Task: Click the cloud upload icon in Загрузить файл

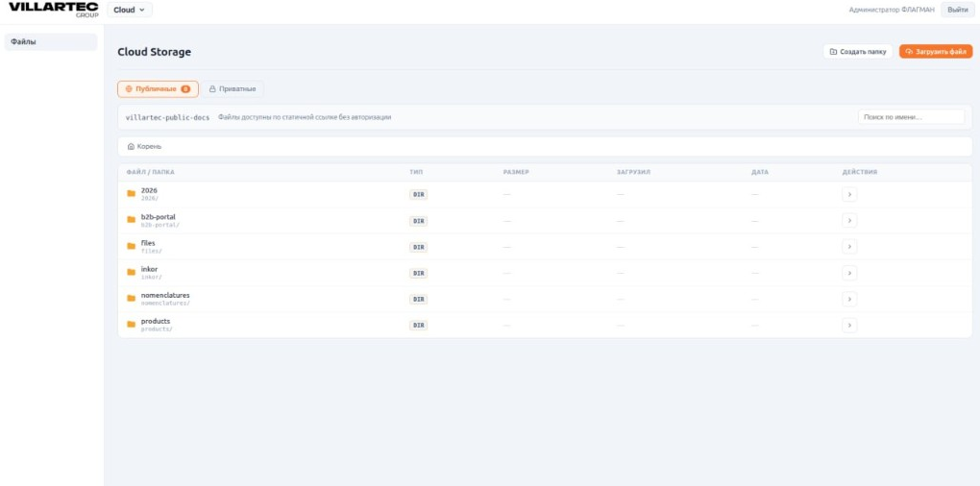Action: (x=909, y=52)
